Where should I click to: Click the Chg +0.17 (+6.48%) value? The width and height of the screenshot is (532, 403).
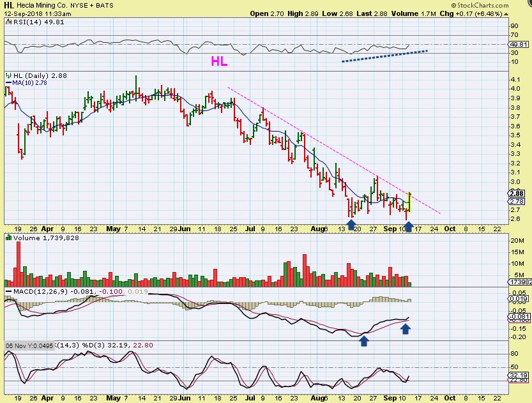pyautogui.click(x=471, y=13)
